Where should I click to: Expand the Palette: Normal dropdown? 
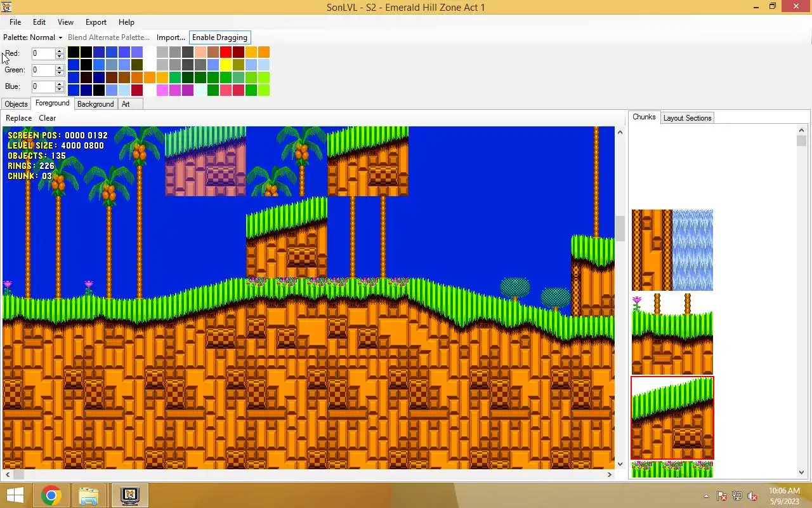[33, 37]
